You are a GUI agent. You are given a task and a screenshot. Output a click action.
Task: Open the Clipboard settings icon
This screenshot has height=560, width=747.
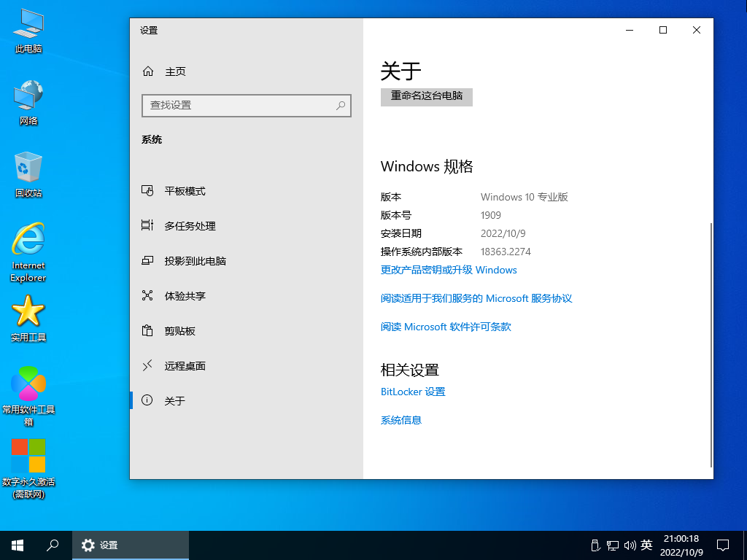pos(147,331)
